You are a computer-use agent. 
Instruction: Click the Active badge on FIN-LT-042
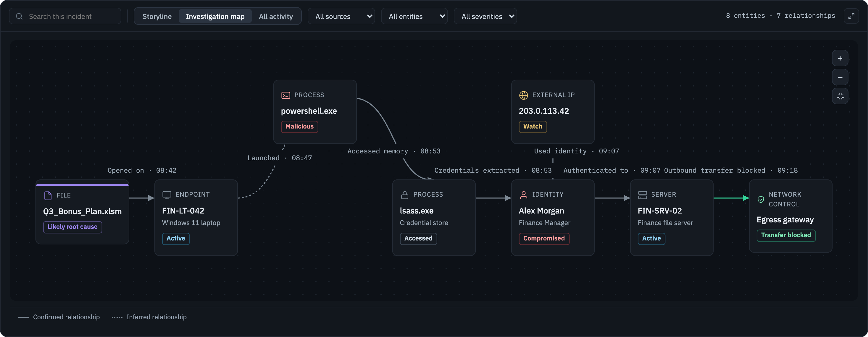point(175,238)
